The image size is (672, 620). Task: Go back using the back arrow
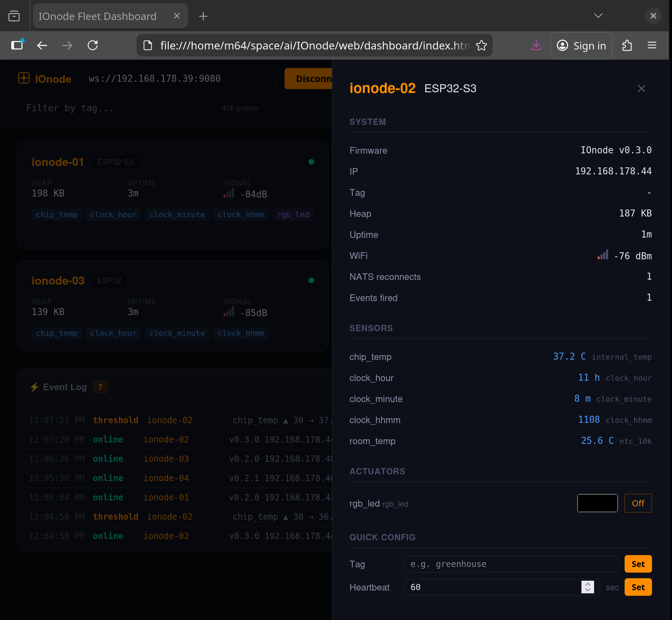click(42, 46)
